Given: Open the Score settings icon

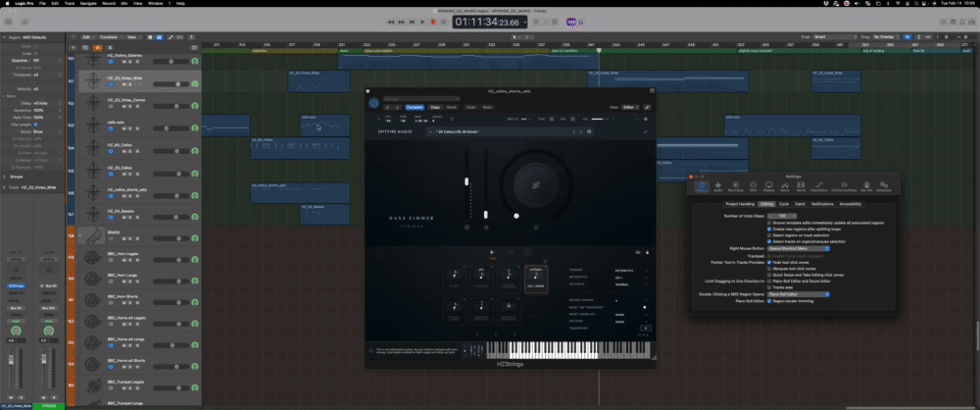Looking at the screenshot, I should click(x=786, y=186).
